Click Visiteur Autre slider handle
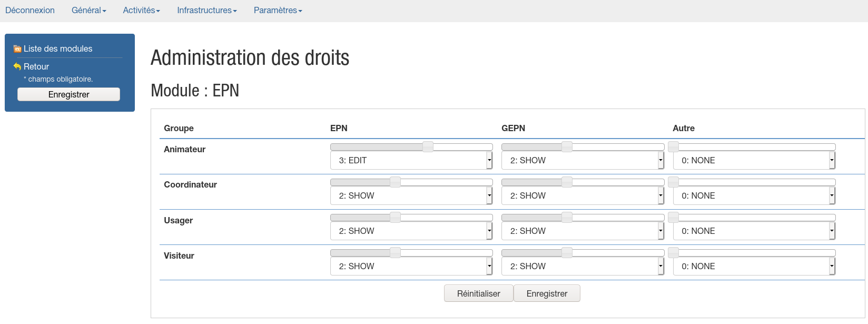The width and height of the screenshot is (868, 324). pyautogui.click(x=673, y=253)
